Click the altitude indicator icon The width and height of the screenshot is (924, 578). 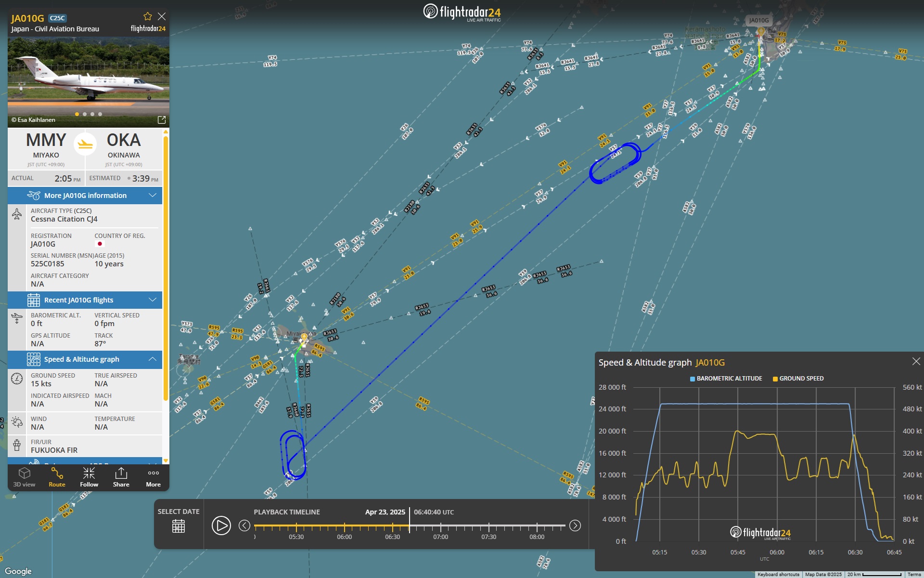pyautogui.click(x=17, y=319)
